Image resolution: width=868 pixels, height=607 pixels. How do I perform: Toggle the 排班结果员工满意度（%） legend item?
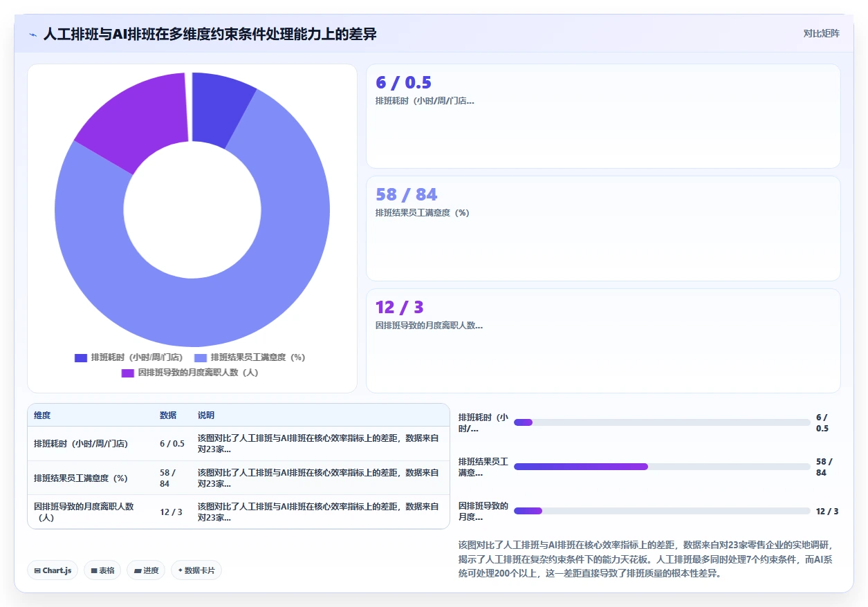(x=250, y=358)
